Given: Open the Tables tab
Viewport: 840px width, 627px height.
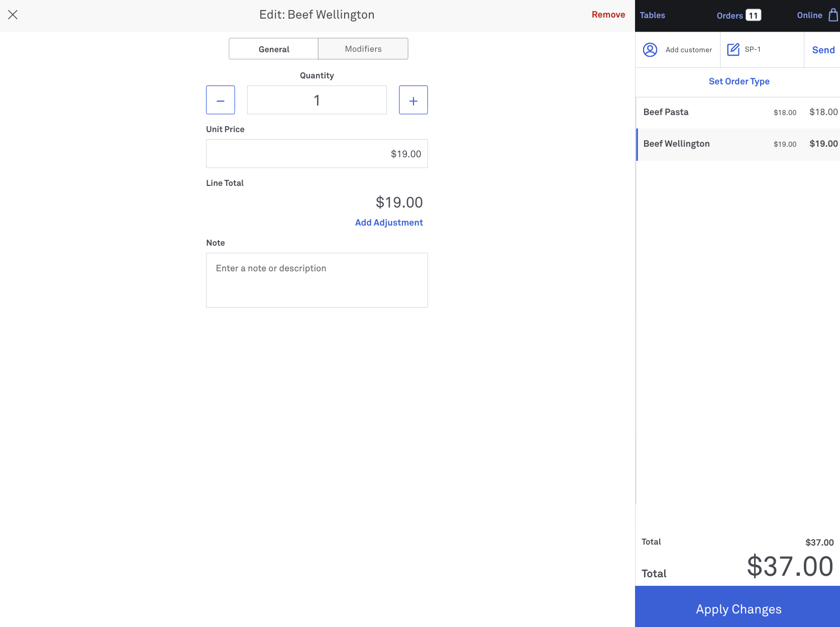Looking at the screenshot, I should (652, 15).
